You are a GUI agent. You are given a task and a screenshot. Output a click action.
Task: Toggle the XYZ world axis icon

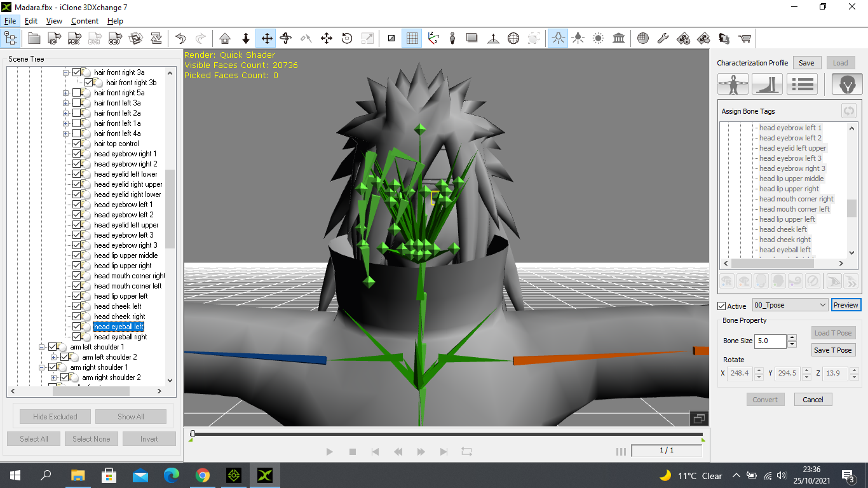click(x=433, y=39)
